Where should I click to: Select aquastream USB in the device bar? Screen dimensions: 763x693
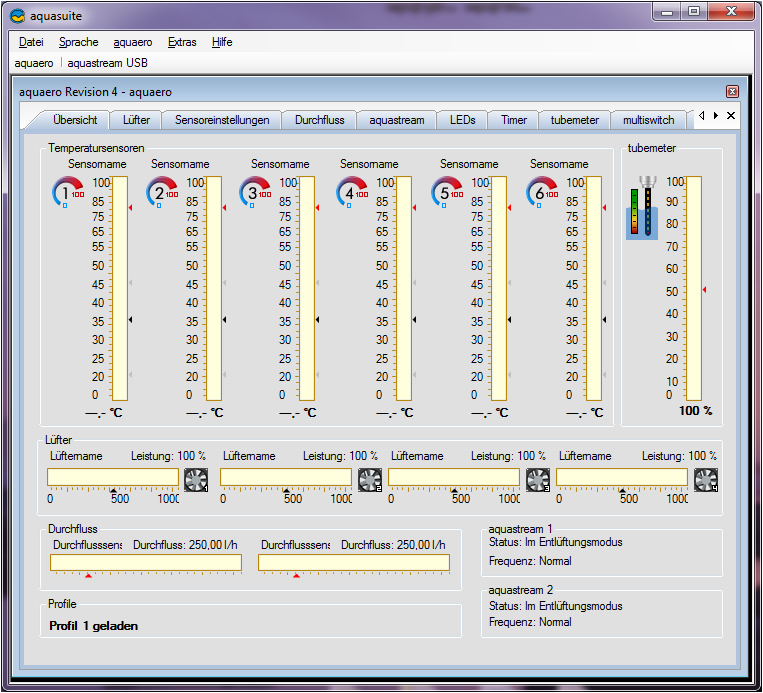pyautogui.click(x=106, y=63)
